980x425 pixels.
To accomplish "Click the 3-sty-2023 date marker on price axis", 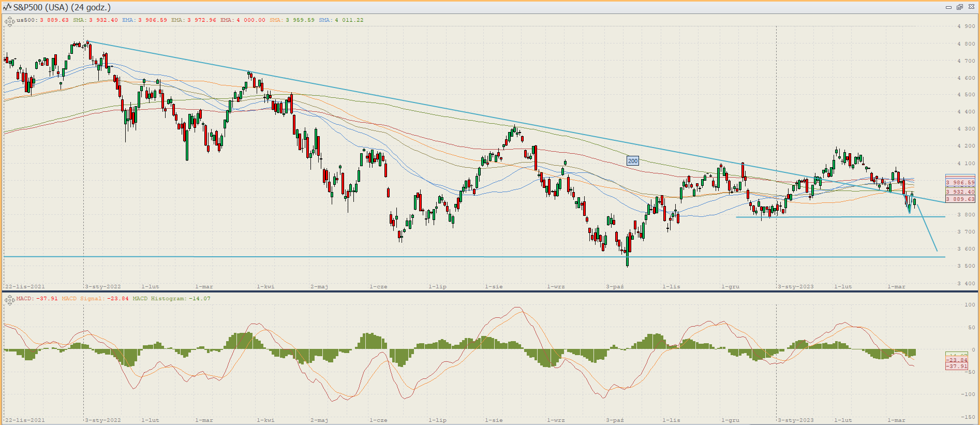I will pyautogui.click(x=796, y=287).
